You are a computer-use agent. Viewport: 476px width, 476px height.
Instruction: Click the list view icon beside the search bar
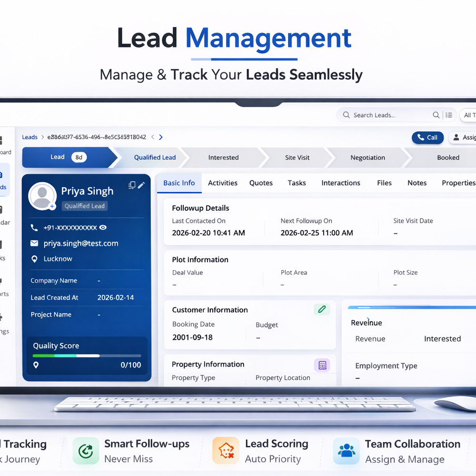[449, 115]
